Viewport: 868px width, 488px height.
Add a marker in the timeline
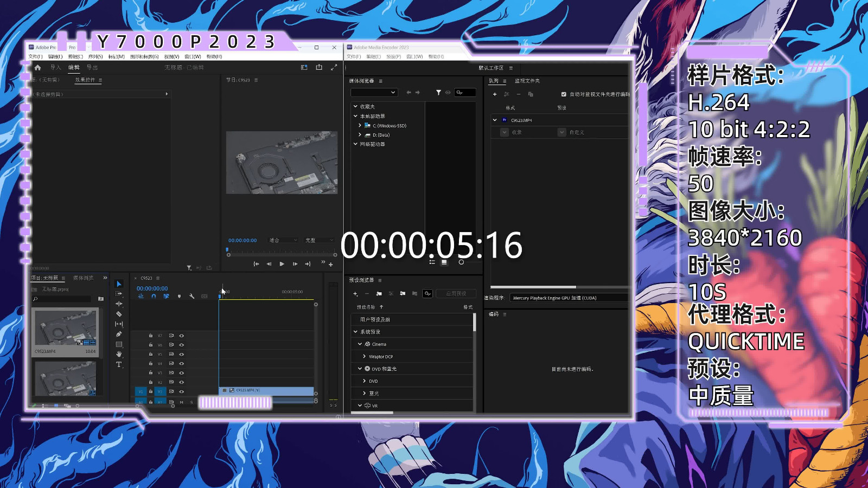click(179, 296)
